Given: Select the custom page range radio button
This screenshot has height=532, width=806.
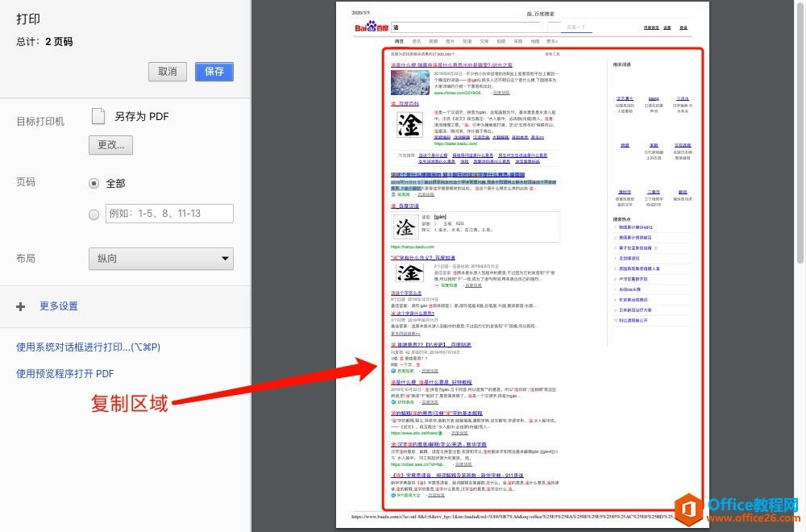Looking at the screenshot, I should (x=94, y=214).
